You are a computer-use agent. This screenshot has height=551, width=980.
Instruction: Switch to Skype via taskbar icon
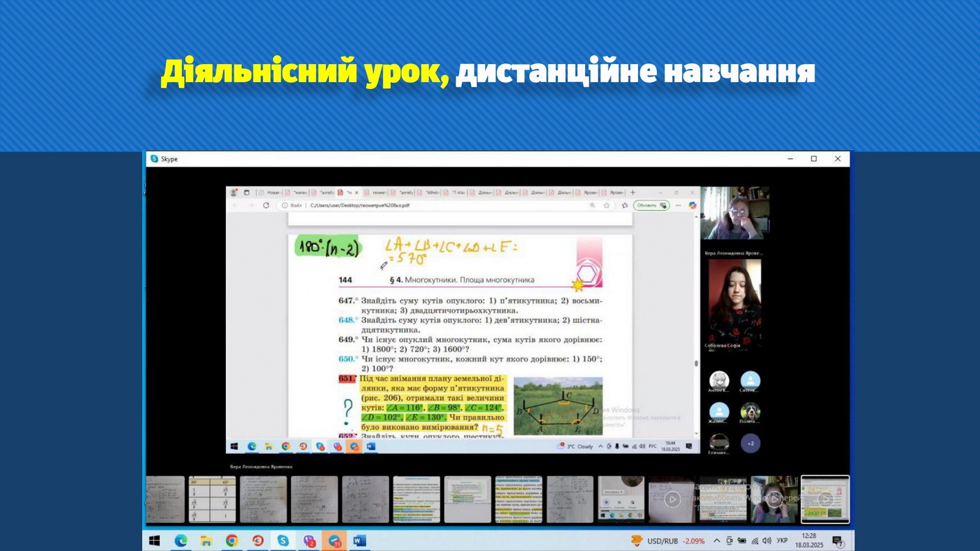(x=283, y=541)
